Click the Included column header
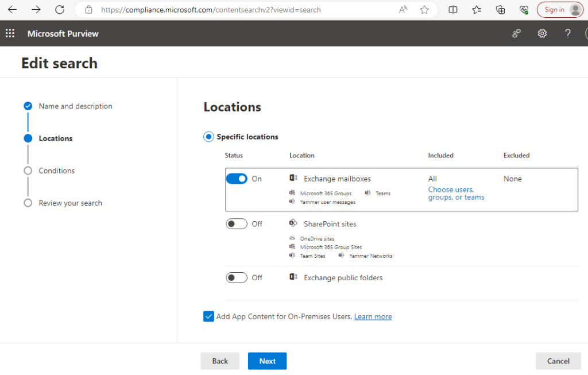The width and height of the screenshot is (588, 375). click(x=440, y=155)
